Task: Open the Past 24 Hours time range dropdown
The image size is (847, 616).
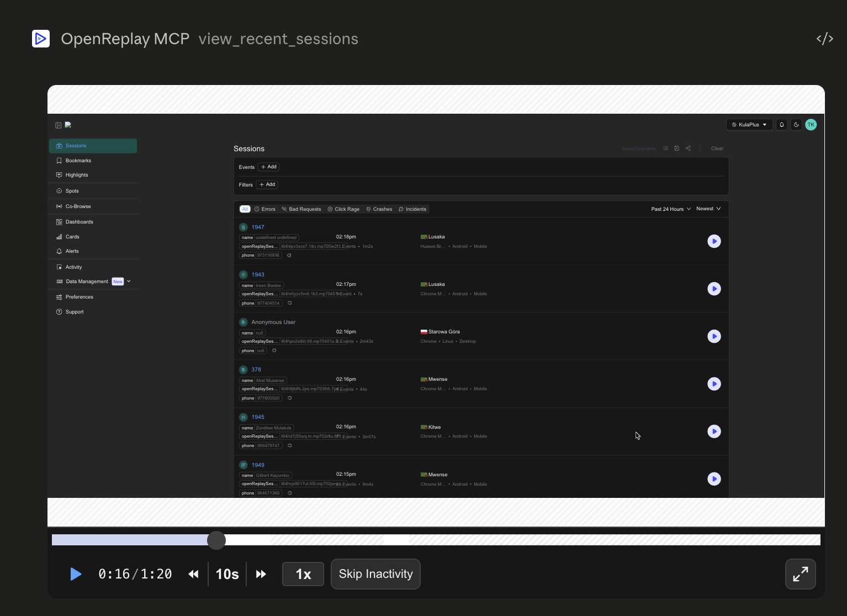Action: tap(671, 209)
